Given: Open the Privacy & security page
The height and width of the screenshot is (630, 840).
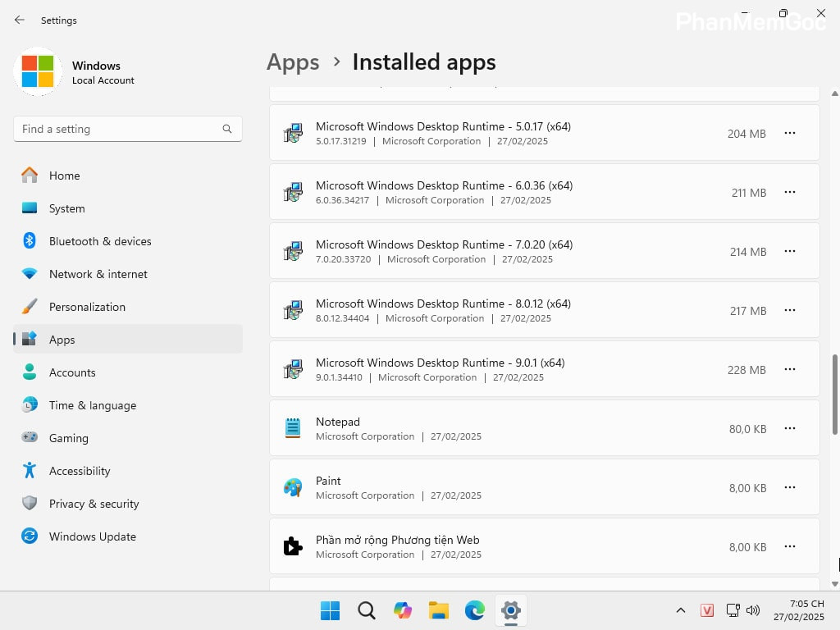Looking at the screenshot, I should 94,504.
